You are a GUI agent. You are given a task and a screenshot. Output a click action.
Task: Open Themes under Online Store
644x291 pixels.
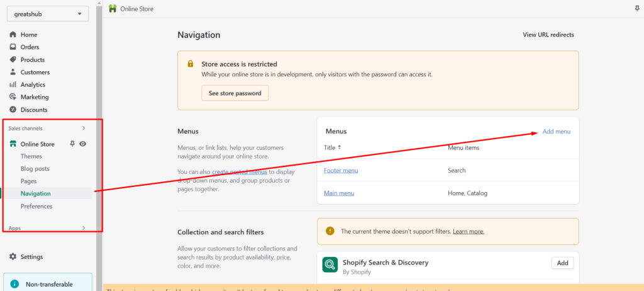[x=31, y=156]
